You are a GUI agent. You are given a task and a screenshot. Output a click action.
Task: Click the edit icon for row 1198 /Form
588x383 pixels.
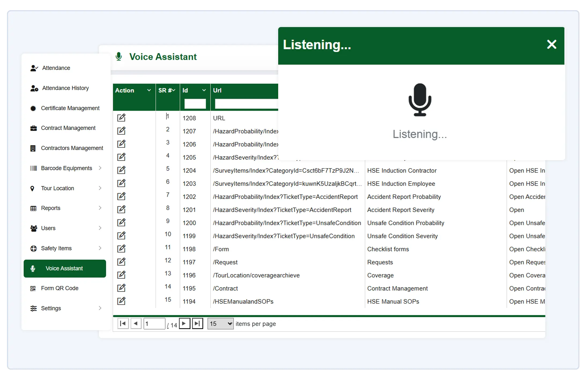point(121,249)
